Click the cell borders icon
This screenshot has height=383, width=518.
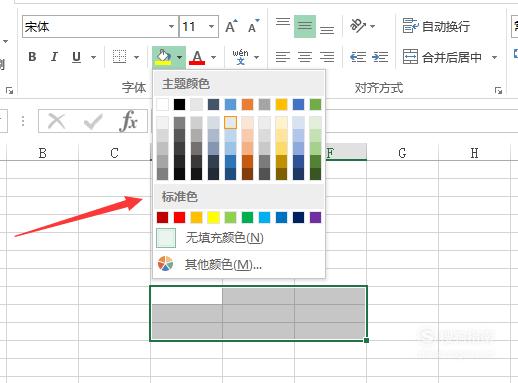120,57
